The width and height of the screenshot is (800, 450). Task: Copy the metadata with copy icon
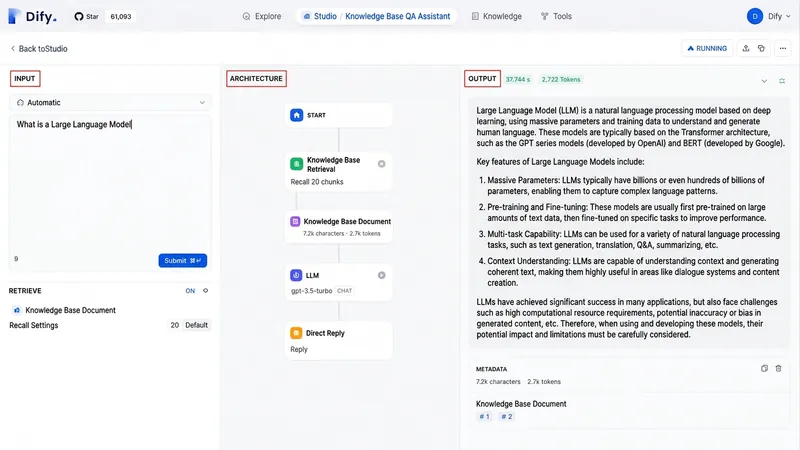coord(764,368)
